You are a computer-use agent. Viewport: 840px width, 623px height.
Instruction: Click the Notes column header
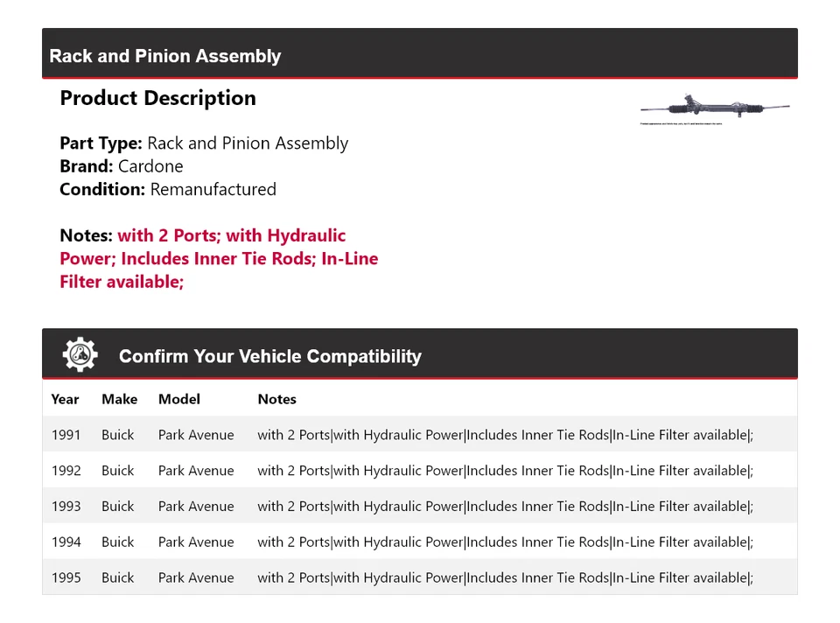[276, 399]
